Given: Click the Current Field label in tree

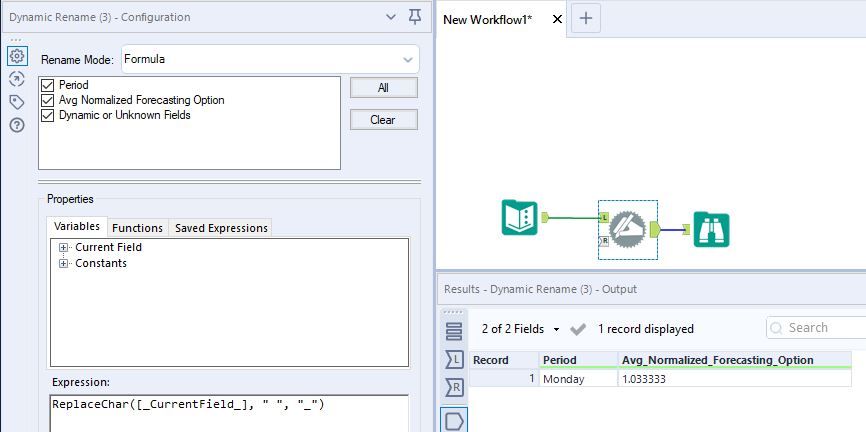Looking at the screenshot, I should pyautogui.click(x=108, y=247).
